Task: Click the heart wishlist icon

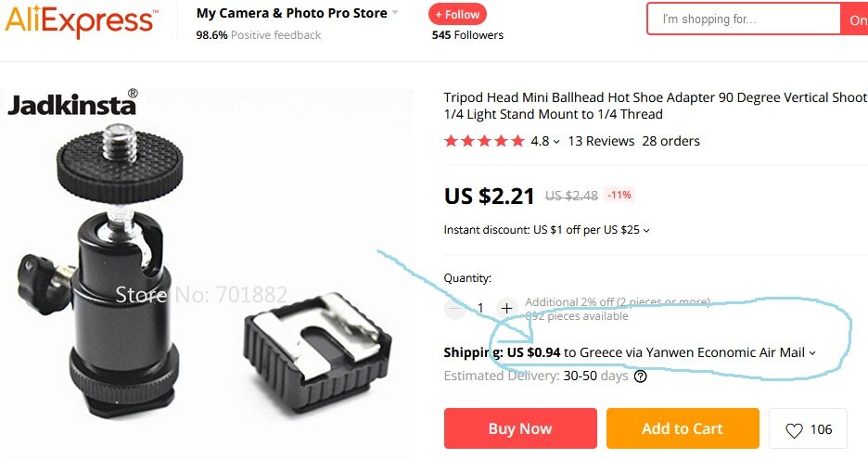Action: click(x=794, y=430)
